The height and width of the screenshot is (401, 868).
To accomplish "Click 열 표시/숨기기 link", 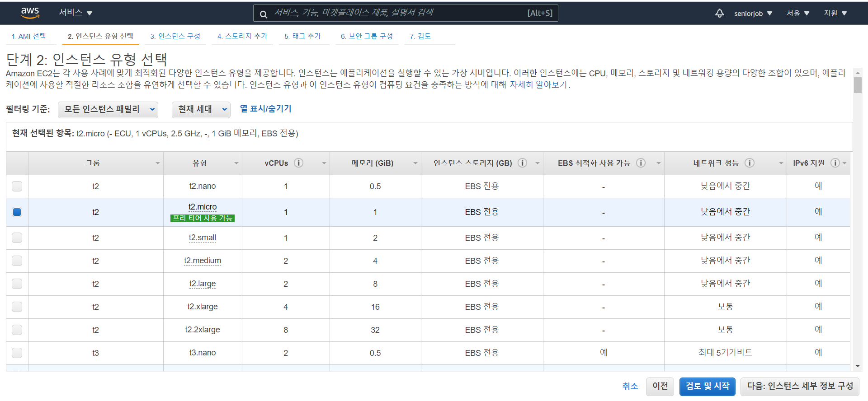I will pyautogui.click(x=265, y=109).
